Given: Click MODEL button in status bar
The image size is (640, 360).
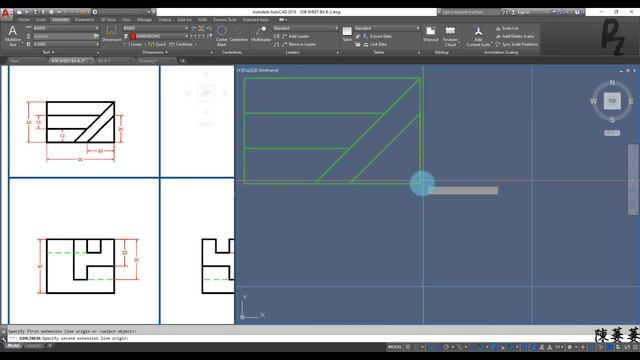Looking at the screenshot, I should [x=395, y=347].
